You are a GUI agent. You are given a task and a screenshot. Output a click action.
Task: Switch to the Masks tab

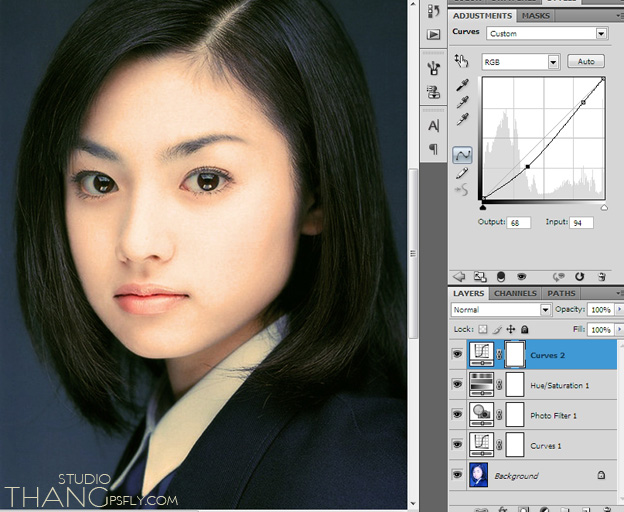pyautogui.click(x=536, y=16)
